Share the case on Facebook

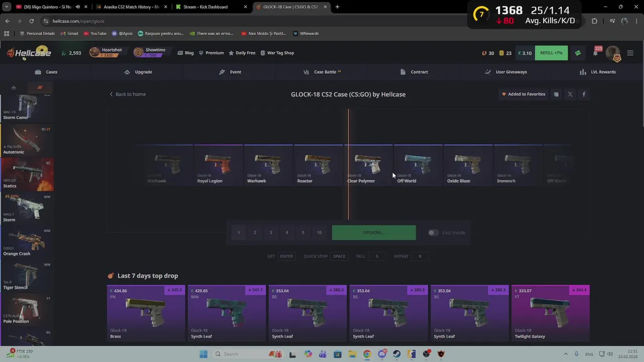click(x=584, y=94)
